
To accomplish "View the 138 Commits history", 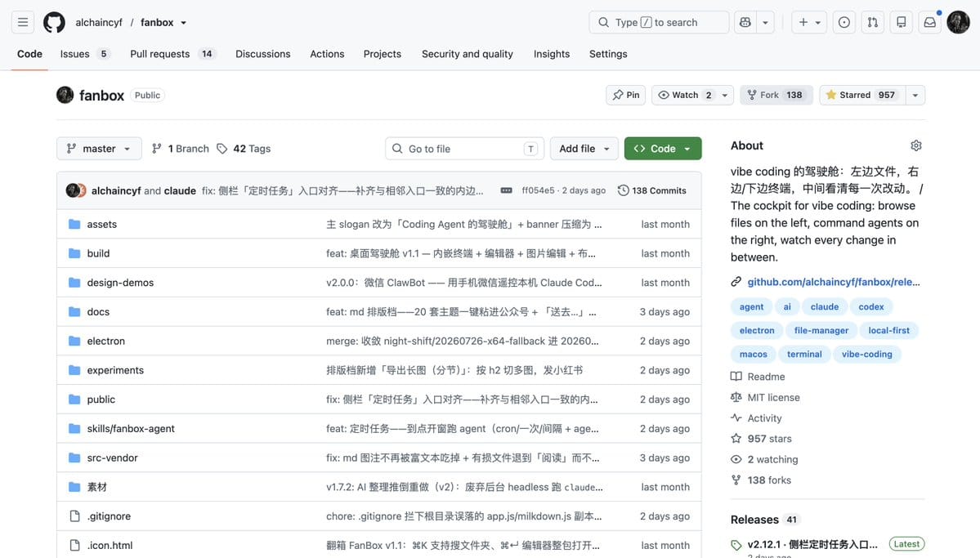I will pyautogui.click(x=652, y=190).
